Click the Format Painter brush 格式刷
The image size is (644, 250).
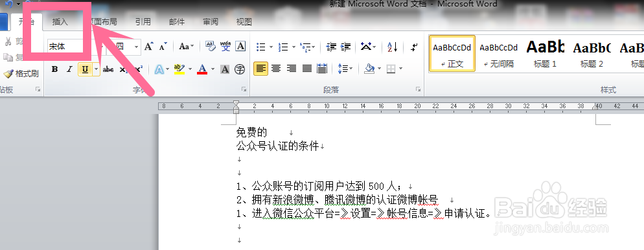21,73
